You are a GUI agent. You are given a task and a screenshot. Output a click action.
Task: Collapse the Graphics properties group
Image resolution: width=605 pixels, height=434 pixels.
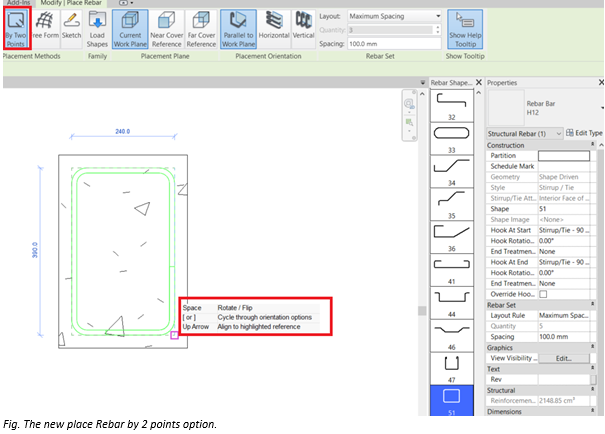(593, 347)
